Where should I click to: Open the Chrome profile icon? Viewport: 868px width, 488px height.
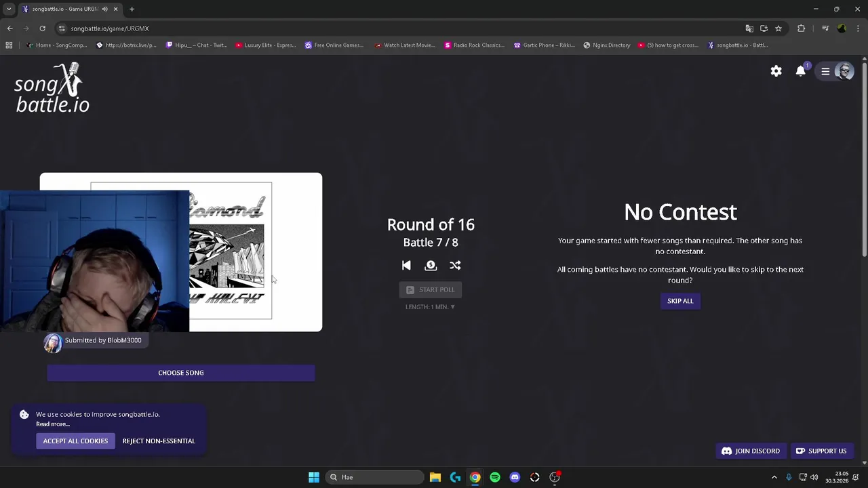pyautogui.click(x=842, y=28)
